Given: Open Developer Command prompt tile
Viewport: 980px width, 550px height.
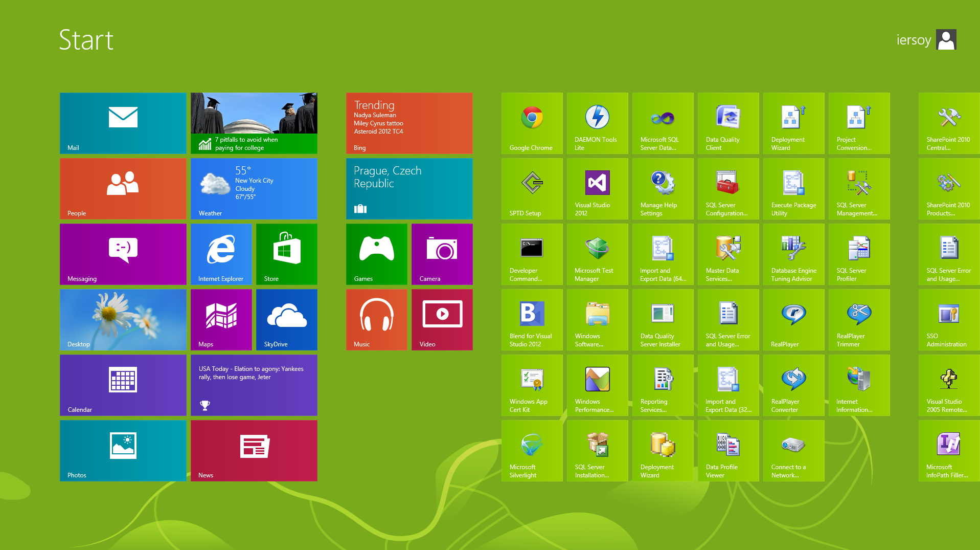Looking at the screenshot, I should tap(532, 254).
